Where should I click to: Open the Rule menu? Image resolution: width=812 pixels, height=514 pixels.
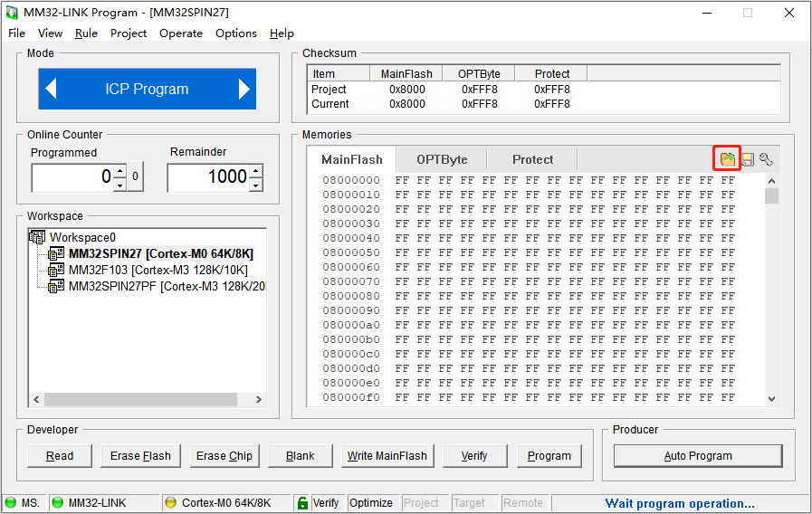[86, 33]
